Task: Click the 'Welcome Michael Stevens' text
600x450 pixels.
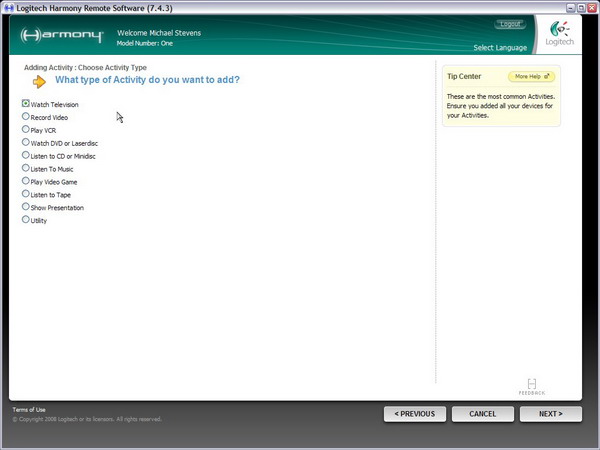Action: (x=159, y=33)
